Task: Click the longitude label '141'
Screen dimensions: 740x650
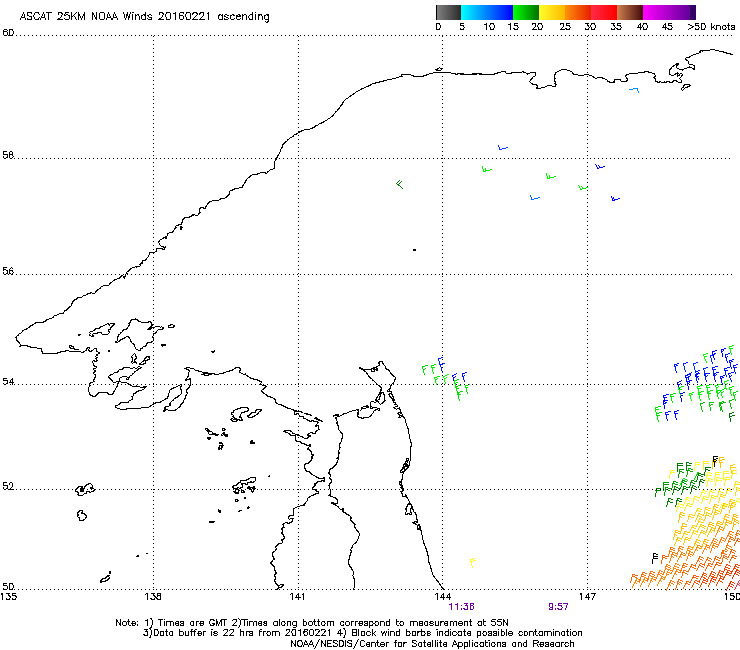Action: pos(297,597)
